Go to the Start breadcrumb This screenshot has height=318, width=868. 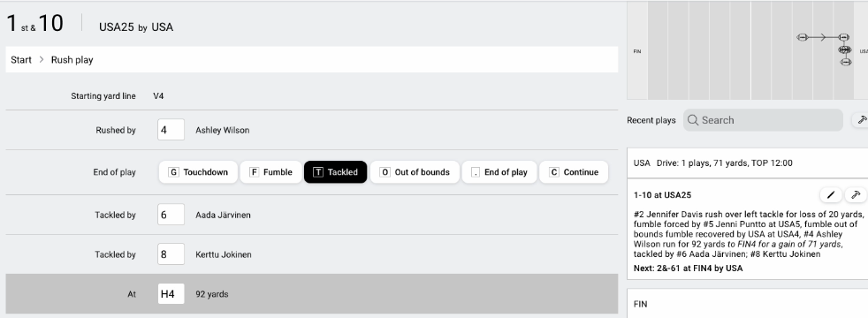[21, 60]
